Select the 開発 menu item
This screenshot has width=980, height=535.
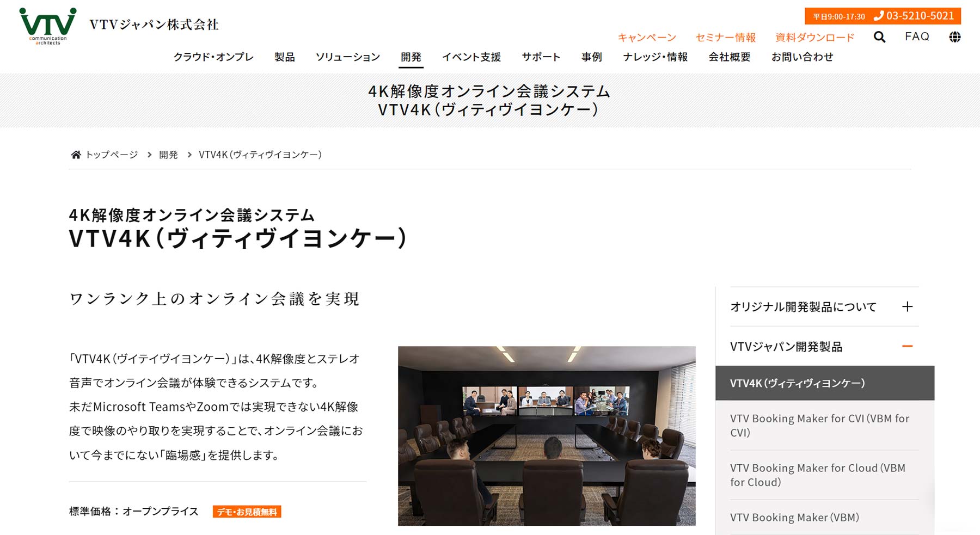pyautogui.click(x=411, y=57)
